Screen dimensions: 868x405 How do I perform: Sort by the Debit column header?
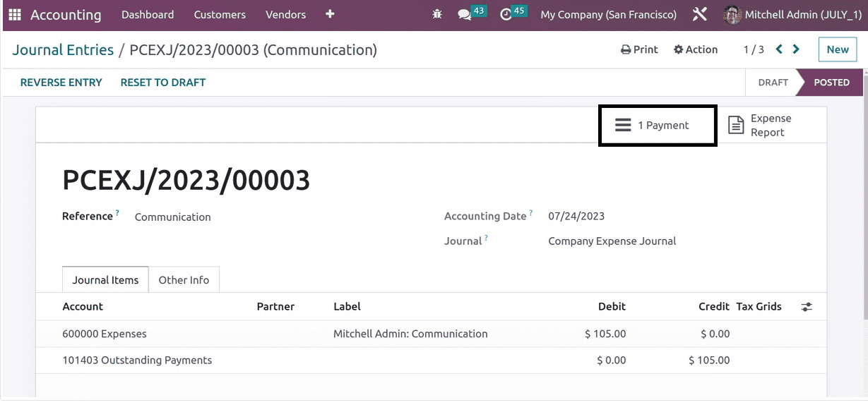[612, 307]
